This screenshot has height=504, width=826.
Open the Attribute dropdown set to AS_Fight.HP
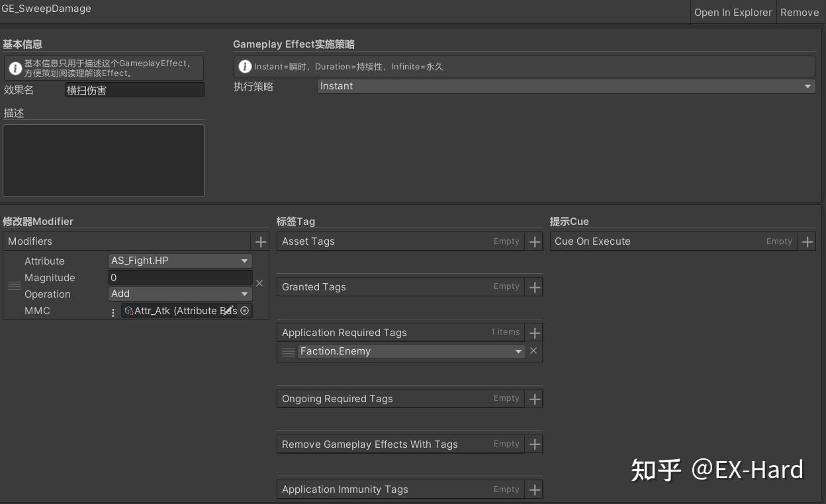[x=179, y=261]
